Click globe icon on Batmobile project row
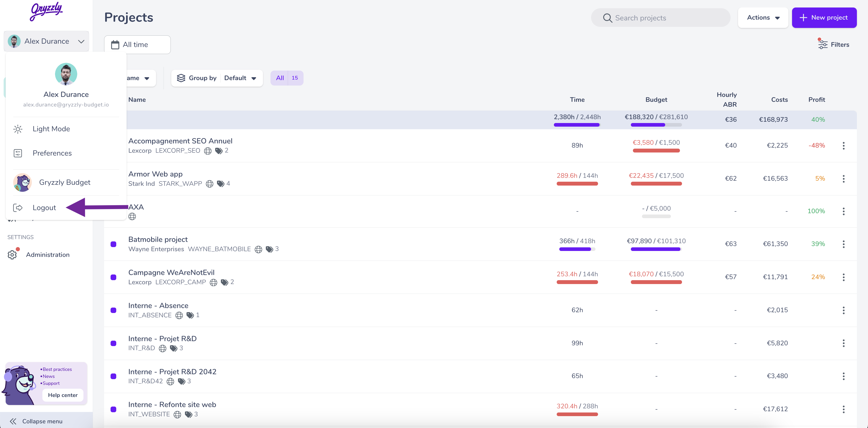The width and height of the screenshot is (868, 428). pyautogui.click(x=258, y=249)
